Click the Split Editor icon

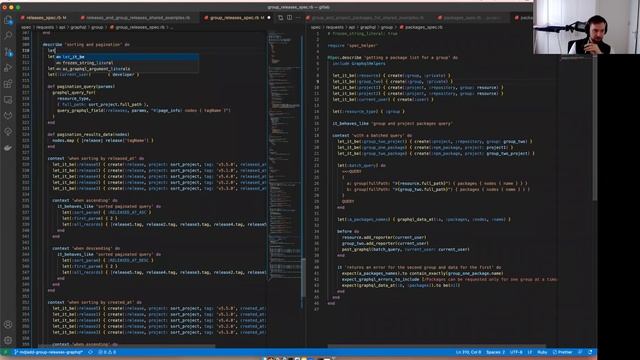pyautogui.click(x=289, y=18)
